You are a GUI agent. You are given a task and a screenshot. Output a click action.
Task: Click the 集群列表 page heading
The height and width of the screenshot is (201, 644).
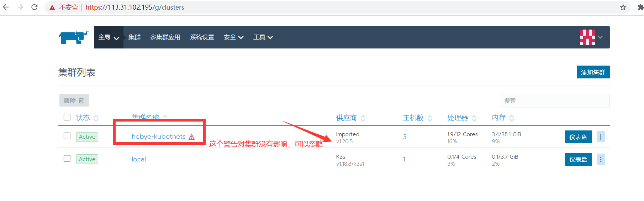tap(77, 72)
